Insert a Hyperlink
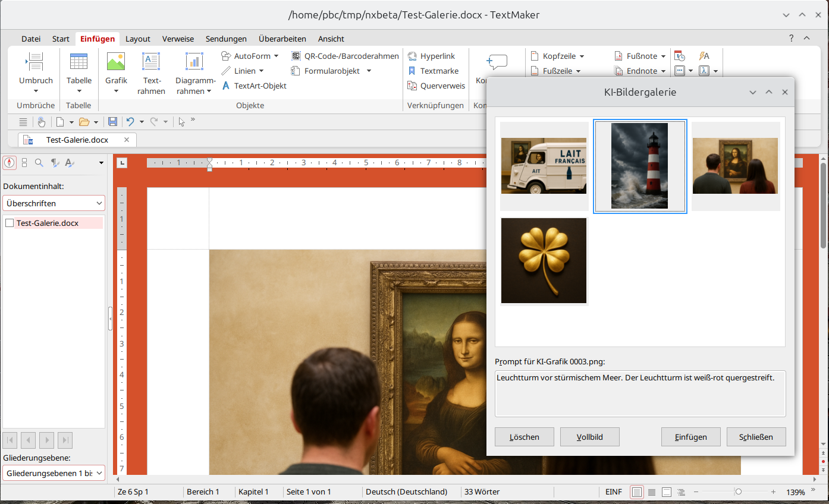 (x=431, y=56)
